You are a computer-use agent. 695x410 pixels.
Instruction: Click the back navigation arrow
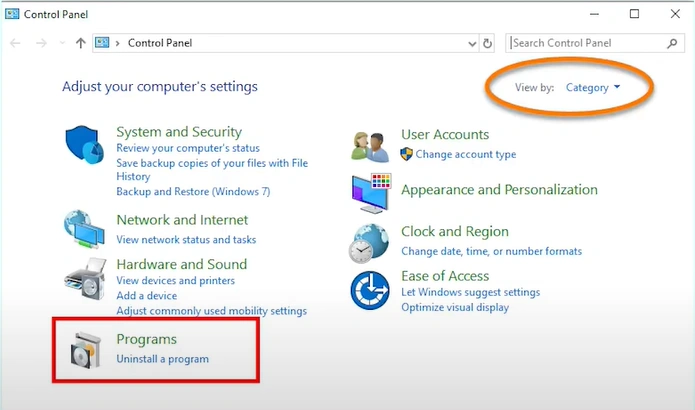point(15,43)
